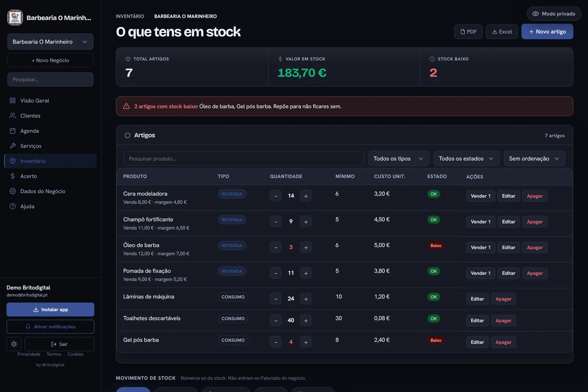The height and width of the screenshot is (392, 588).
Task: Edit the Champô fortificante item
Action: pyautogui.click(x=509, y=222)
